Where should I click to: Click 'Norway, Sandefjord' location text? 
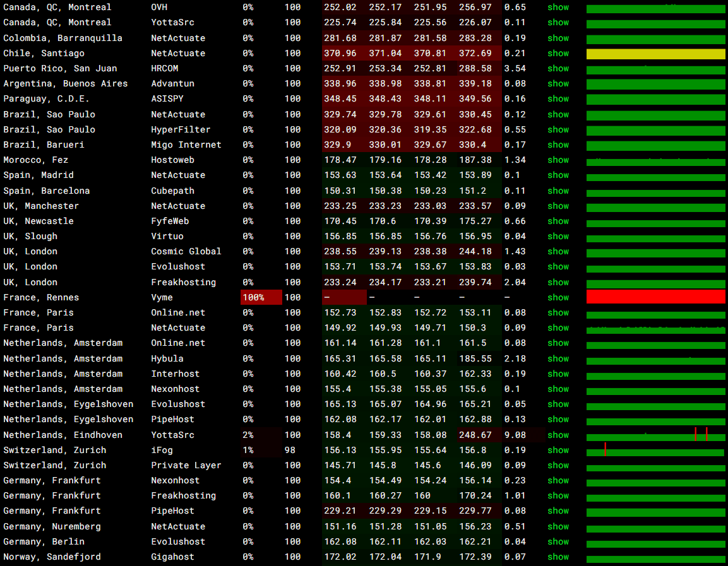click(x=52, y=557)
